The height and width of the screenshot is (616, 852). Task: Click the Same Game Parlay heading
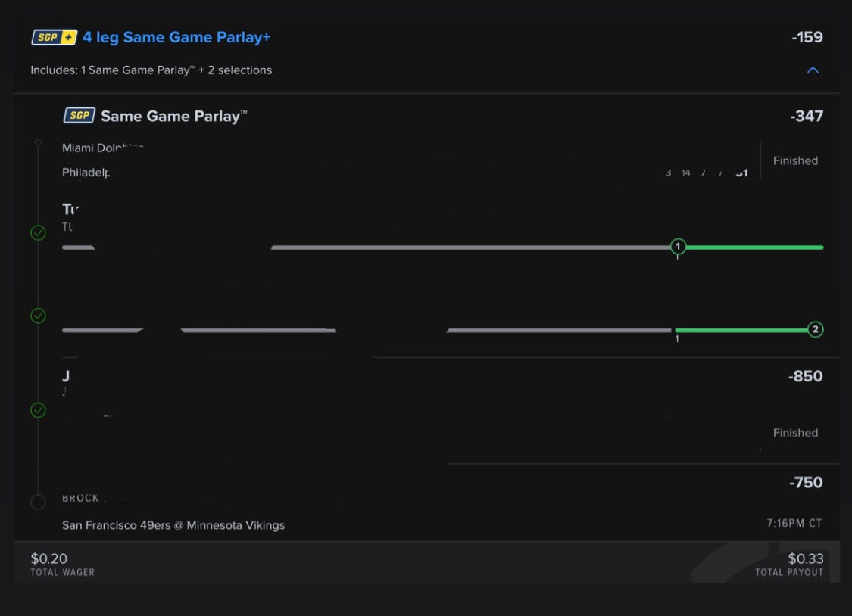coord(173,116)
